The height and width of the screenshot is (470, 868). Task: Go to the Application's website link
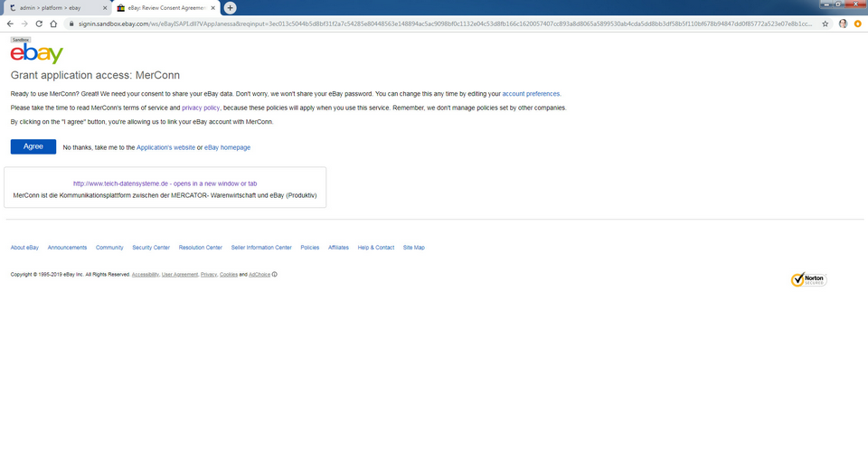[x=165, y=147]
